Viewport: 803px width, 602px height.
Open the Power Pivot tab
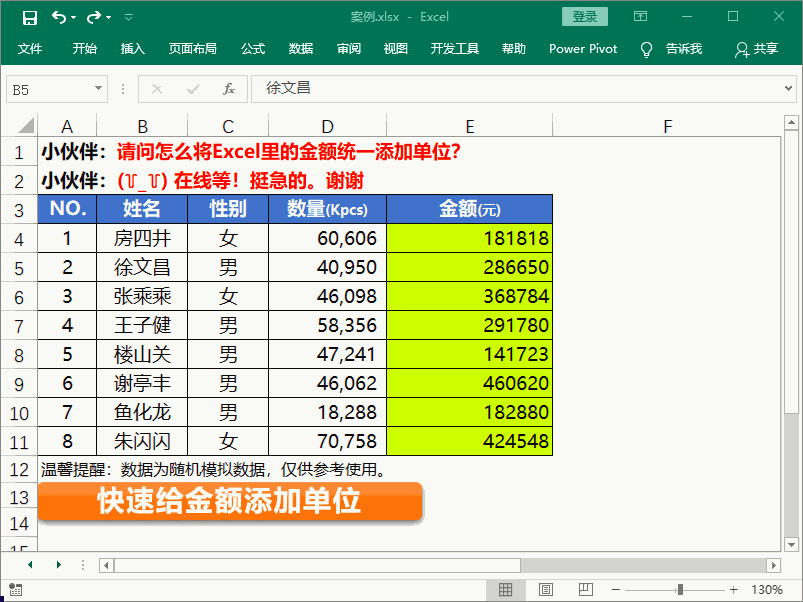click(x=583, y=49)
